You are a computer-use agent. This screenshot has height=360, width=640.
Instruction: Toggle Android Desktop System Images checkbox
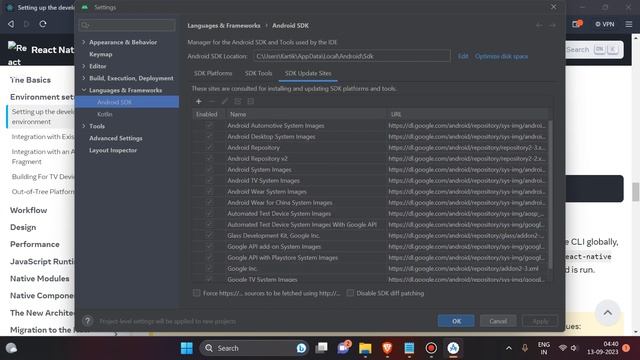[209, 137]
